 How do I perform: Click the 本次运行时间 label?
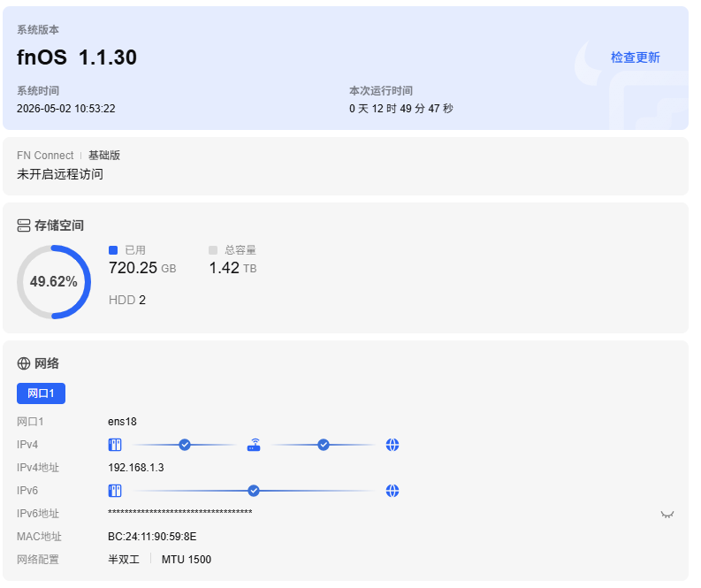coord(380,91)
